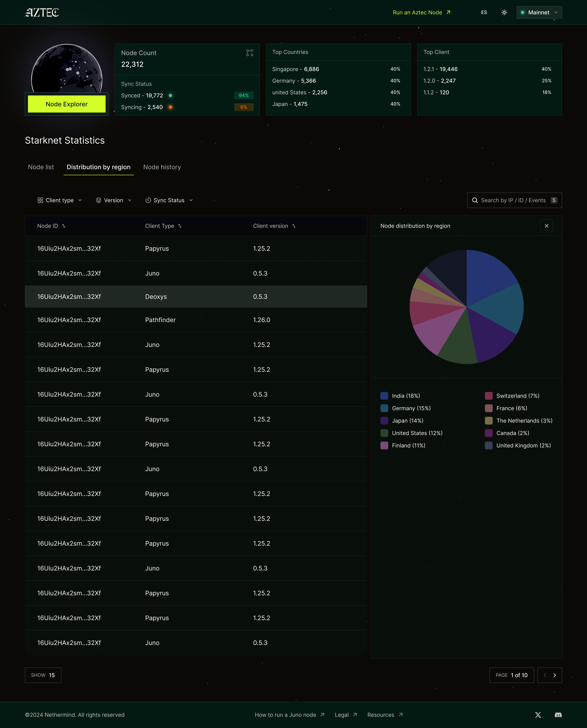Toggle the light theme sun icon
The height and width of the screenshot is (728, 587).
(x=504, y=12)
